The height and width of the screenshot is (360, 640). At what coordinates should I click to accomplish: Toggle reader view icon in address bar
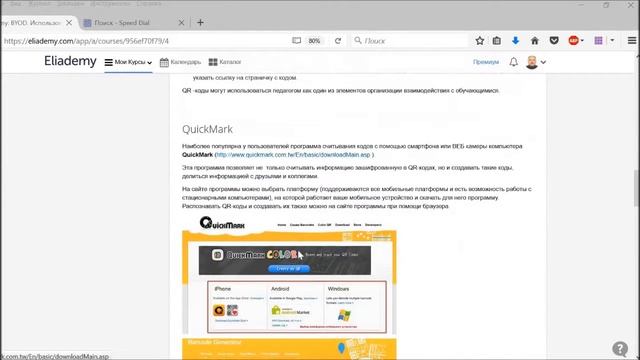pyautogui.click(x=297, y=41)
